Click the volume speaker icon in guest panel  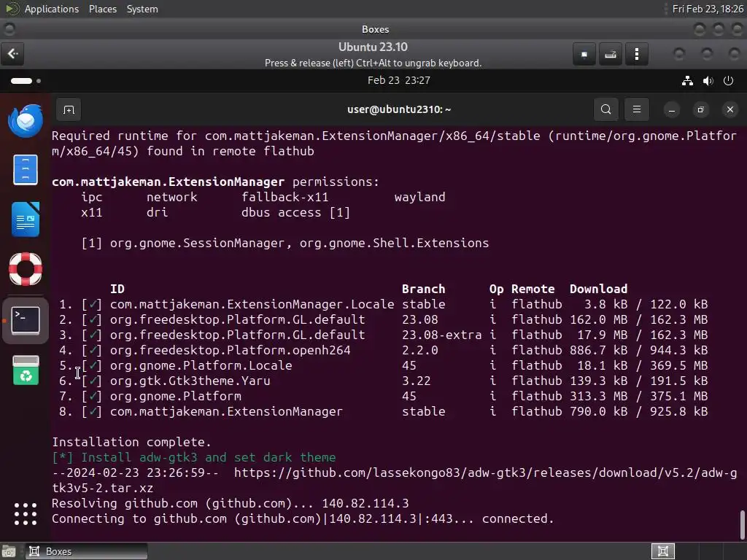click(x=708, y=81)
